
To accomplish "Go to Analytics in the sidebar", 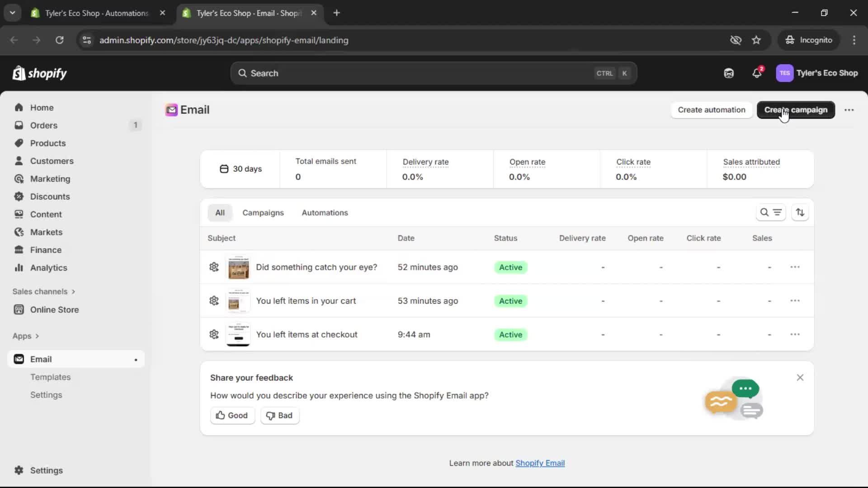I will pos(47,267).
